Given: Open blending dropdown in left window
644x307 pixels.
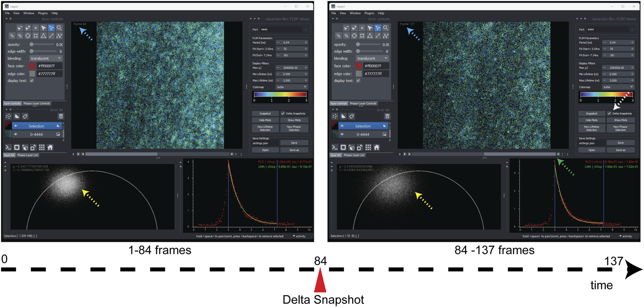Looking at the screenshot, I should (46, 58).
